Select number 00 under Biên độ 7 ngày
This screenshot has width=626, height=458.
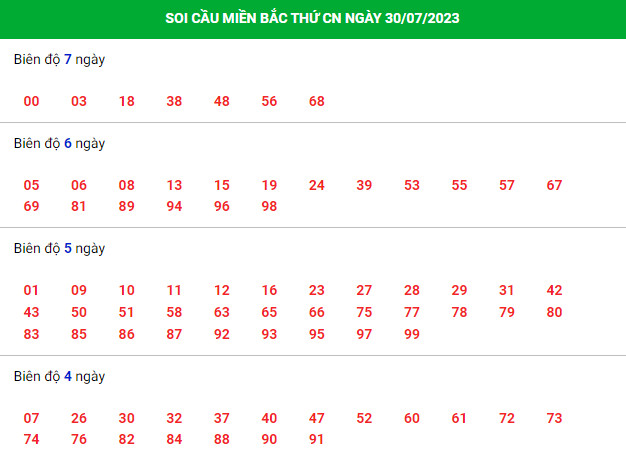(x=32, y=101)
